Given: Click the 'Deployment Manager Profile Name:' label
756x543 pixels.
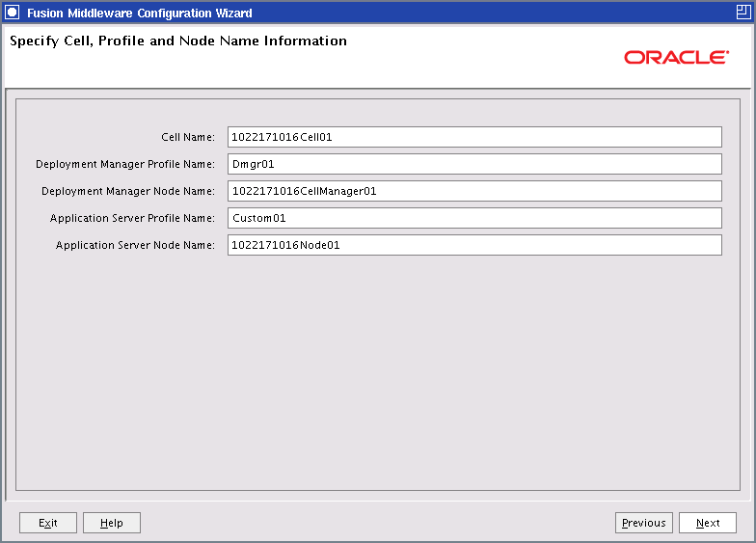Looking at the screenshot, I should click(x=125, y=164).
